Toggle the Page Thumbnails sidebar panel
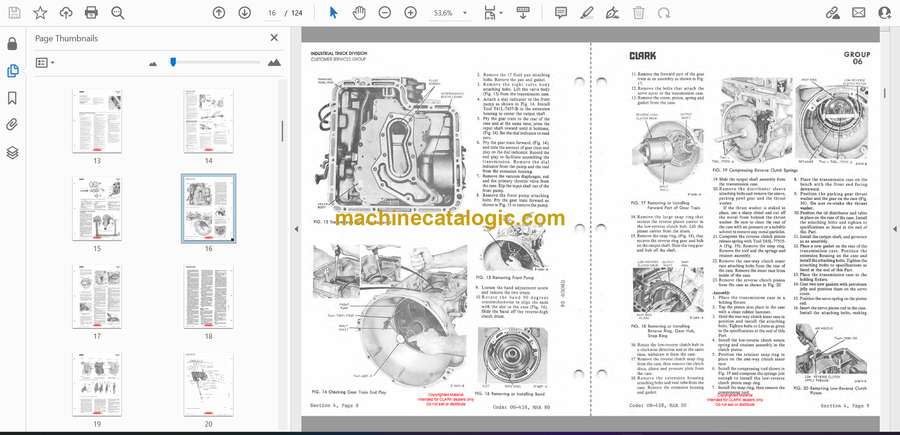 coord(12,71)
